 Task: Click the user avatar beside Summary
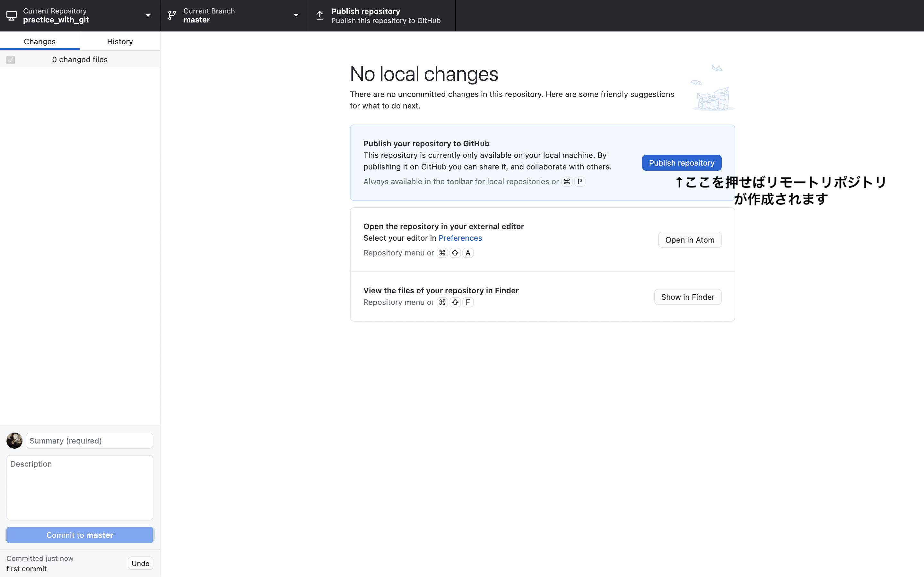14,440
